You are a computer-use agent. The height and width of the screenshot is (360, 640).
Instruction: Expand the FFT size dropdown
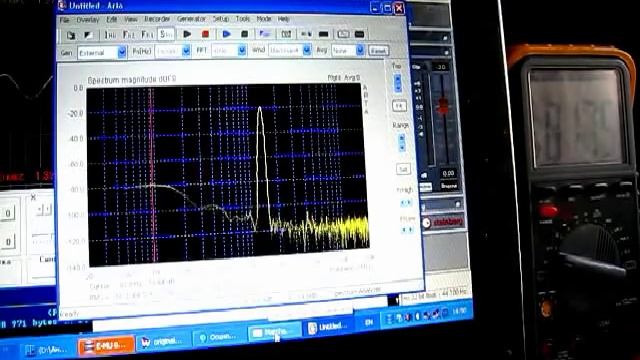[x=242, y=51]
